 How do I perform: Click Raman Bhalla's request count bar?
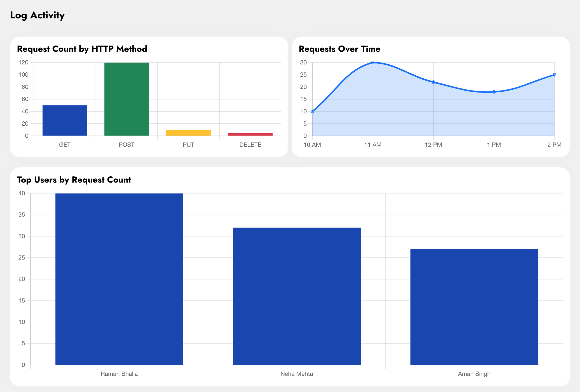tap(119, 279)
